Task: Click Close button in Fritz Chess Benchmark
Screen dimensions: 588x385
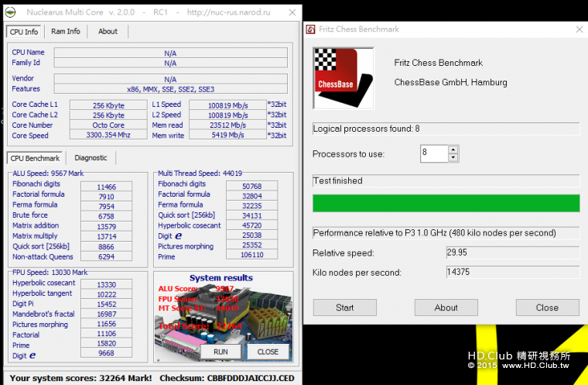Action: point(547,308)
